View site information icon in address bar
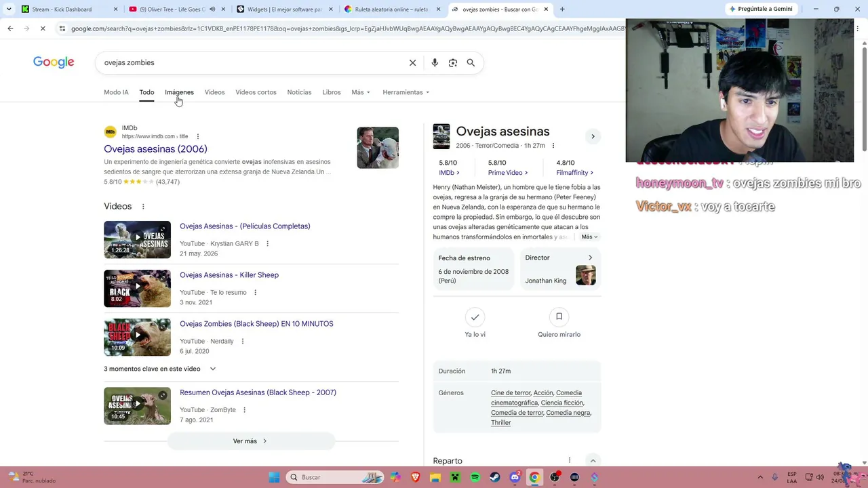The height and width of the screenshot is (488, 868). tap(62, 28)
